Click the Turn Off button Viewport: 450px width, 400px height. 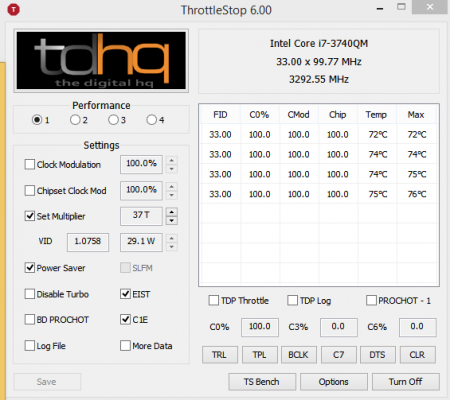(406, 382)
